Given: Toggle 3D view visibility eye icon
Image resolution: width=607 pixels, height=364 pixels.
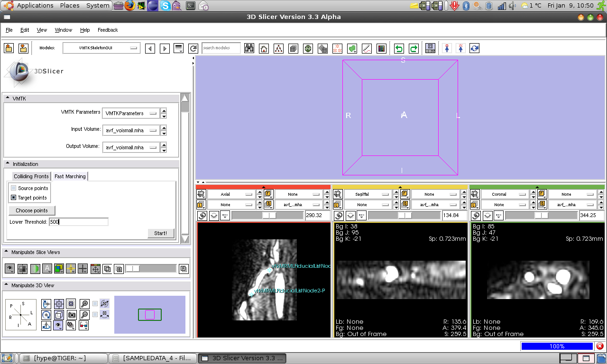Looking at the screenshot, I should 59,326.
